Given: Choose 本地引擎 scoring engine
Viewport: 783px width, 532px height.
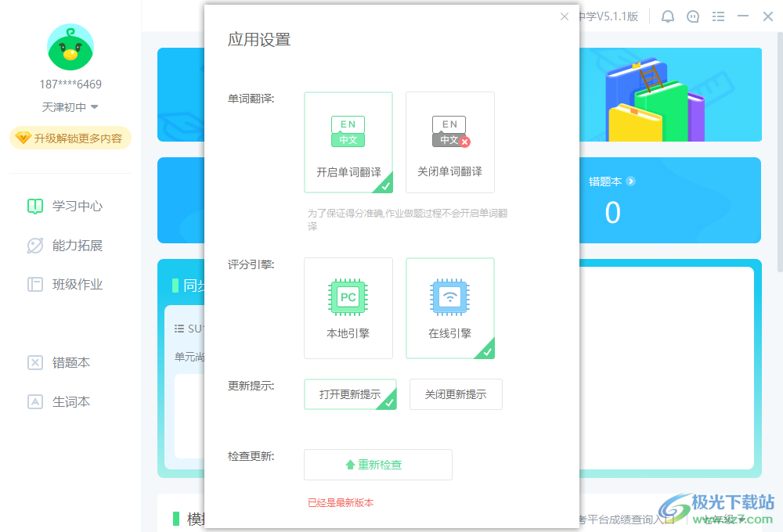Looking at the screenshot, I should coord(348,308).
